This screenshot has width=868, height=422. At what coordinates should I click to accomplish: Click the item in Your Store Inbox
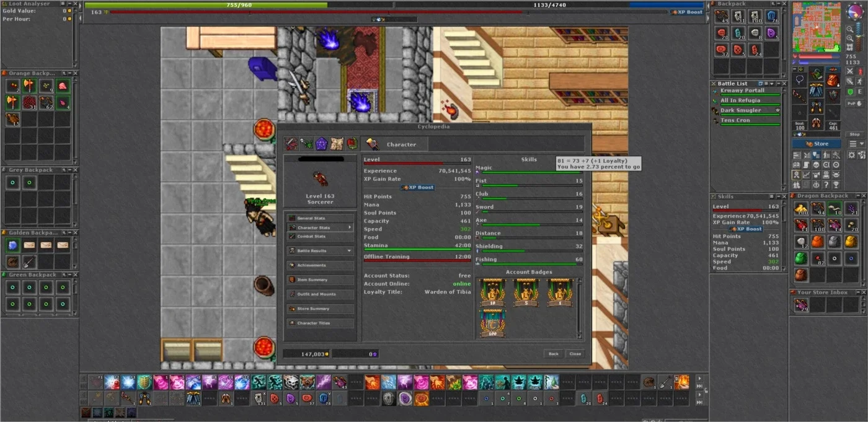click(x=801, y=305)
